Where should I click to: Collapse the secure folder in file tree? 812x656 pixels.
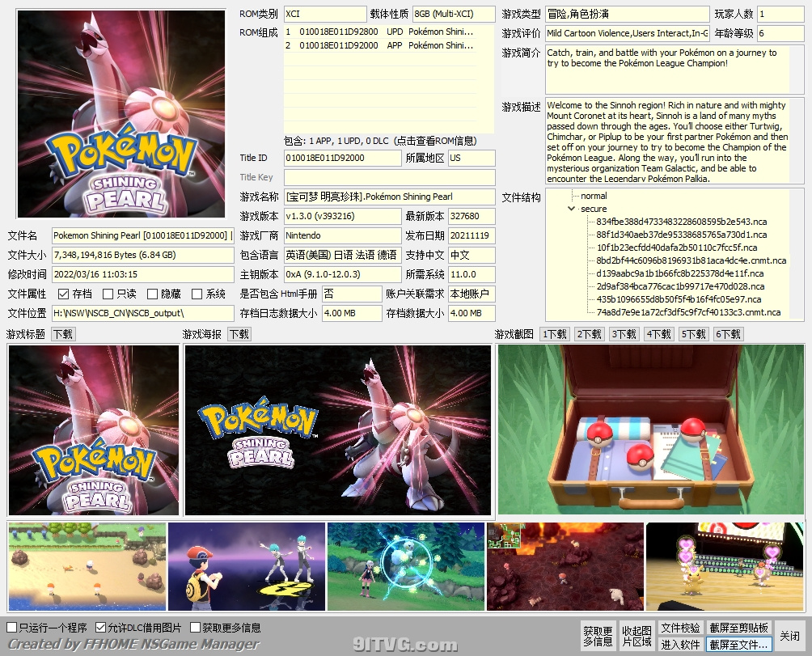coord(571,209)
